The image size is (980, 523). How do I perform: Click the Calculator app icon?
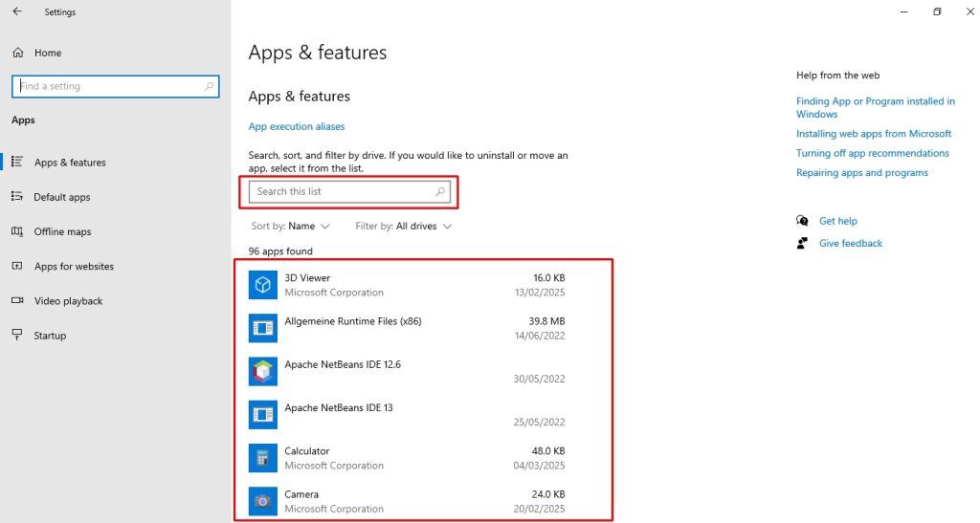(x=263, y=457)
